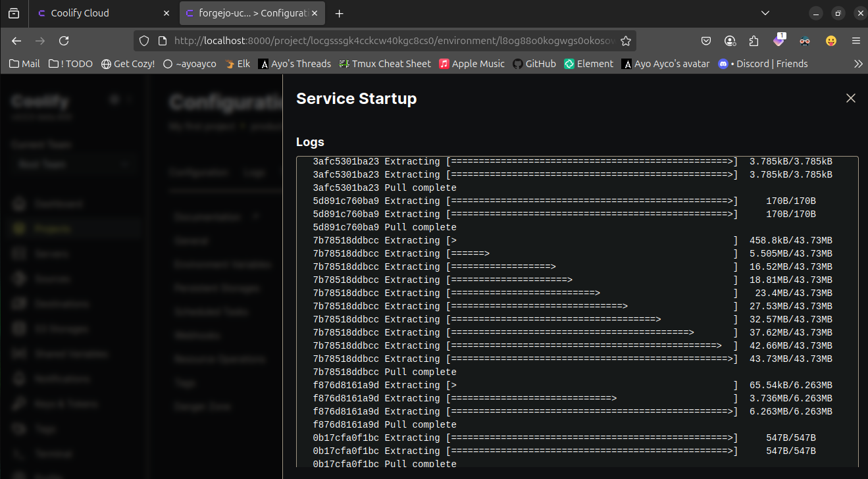The height and width of the screenshot is (479, 868).
Task: Save page to Pocket
Action: pyautogui.click(x=705, y=41)
